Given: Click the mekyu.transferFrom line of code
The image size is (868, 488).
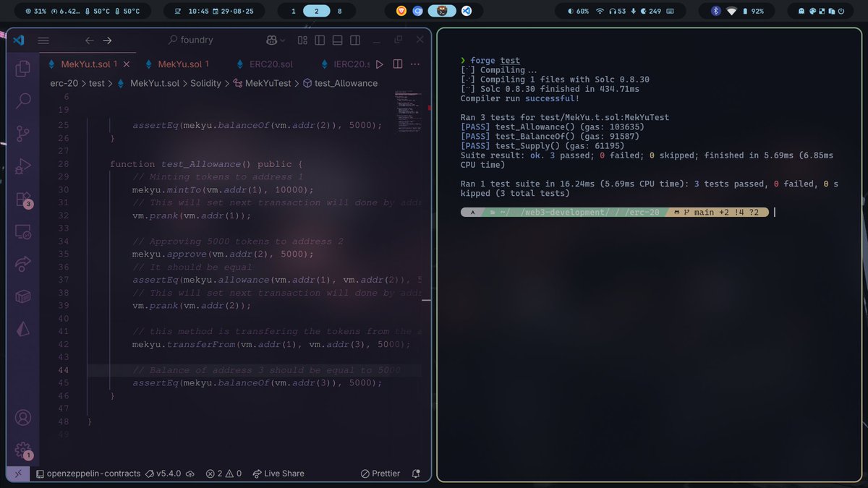Looking at the screenshot, I should click(x=271, y=344).
